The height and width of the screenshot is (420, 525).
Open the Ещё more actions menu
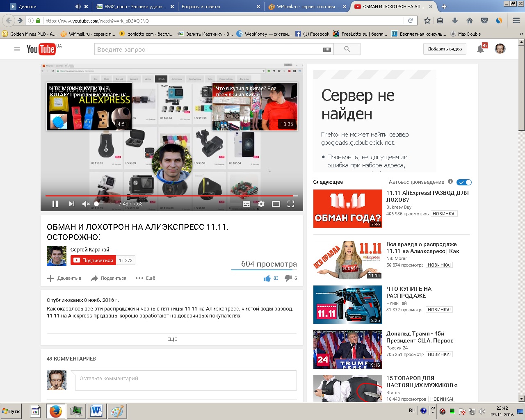pyautogui.click(x=145, y=278)
